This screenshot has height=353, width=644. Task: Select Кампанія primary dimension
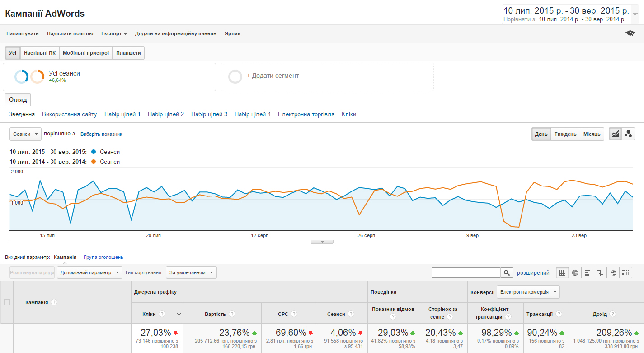[65, 257]
